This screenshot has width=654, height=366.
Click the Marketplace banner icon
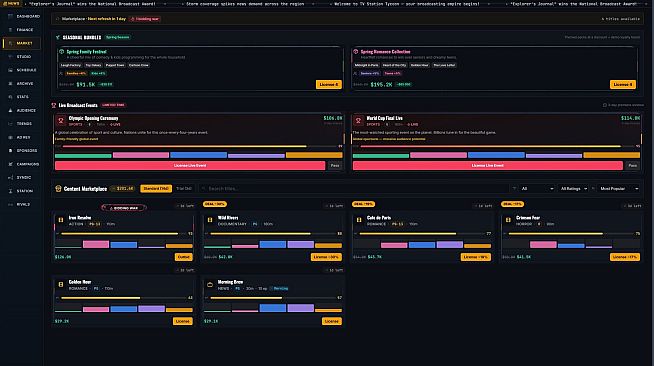coord(58,19)
